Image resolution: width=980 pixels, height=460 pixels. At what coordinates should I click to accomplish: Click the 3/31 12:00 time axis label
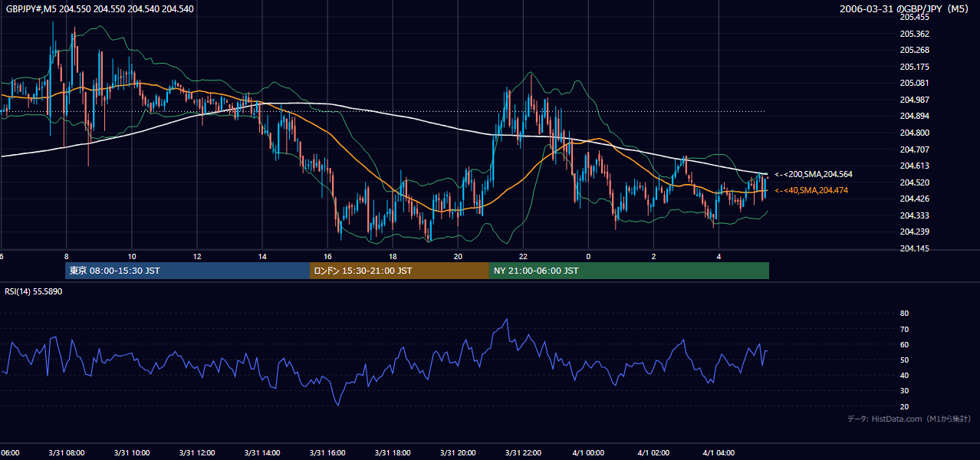(x=197, y=453)
